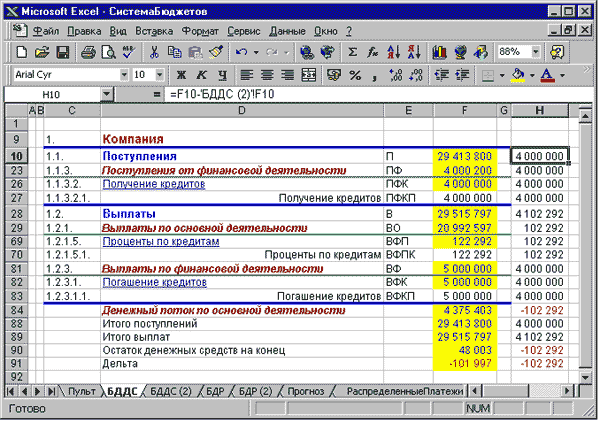Activate the Format Painter brush icon

(216, 52)
